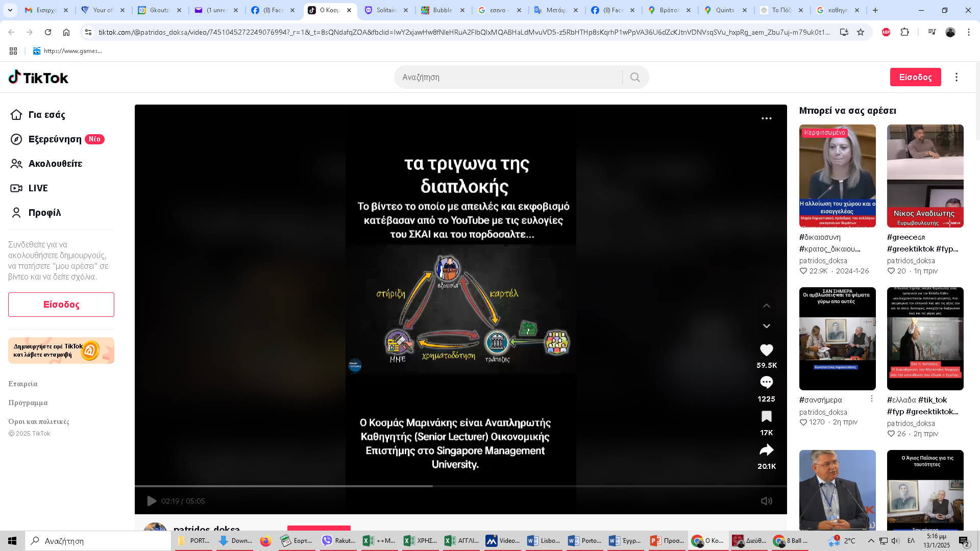This screenshot has height=551, width=980.
Task: Open comments via speech bubble icon
Action: [766, 382]
